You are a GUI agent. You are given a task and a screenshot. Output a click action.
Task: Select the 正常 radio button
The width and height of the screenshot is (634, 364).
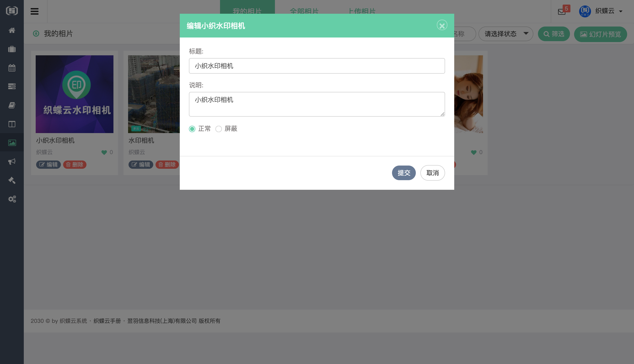click(x=192, y=129)
